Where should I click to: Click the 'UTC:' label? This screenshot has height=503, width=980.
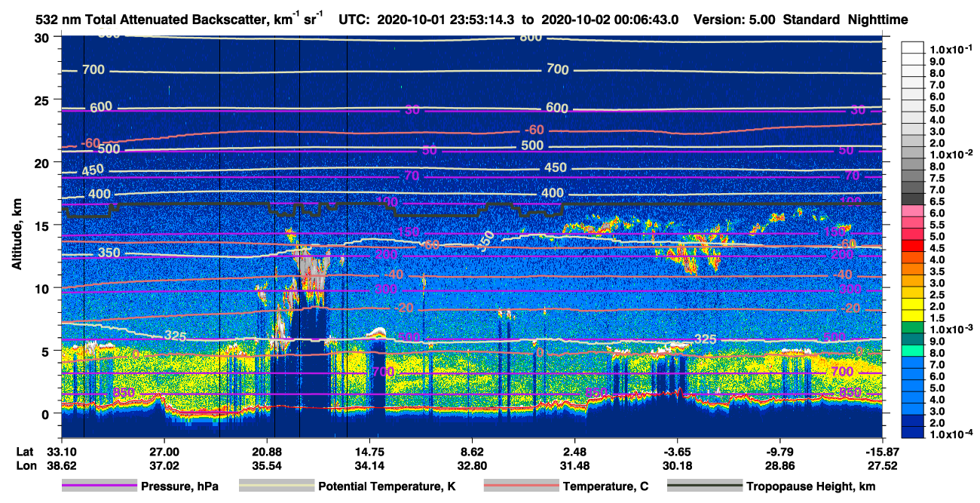[354, 20]
